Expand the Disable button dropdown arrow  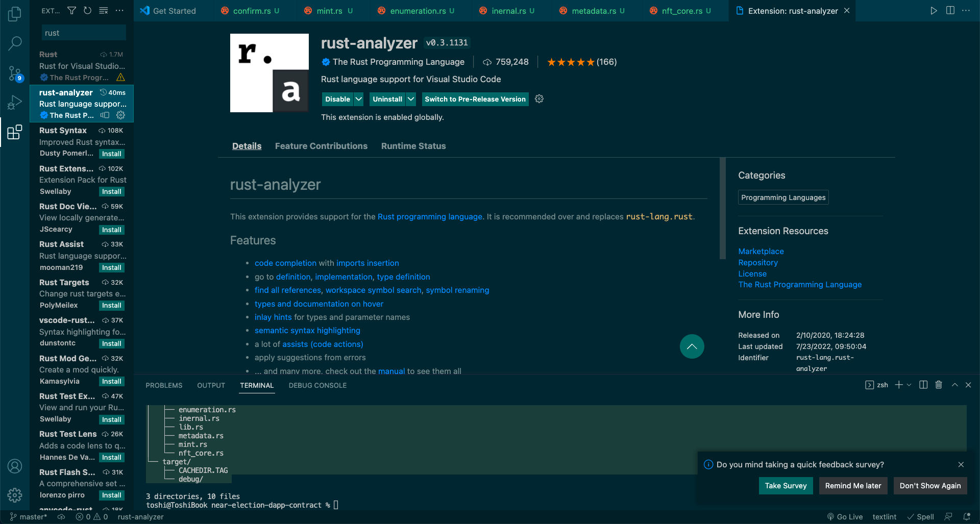click(359, 99)
